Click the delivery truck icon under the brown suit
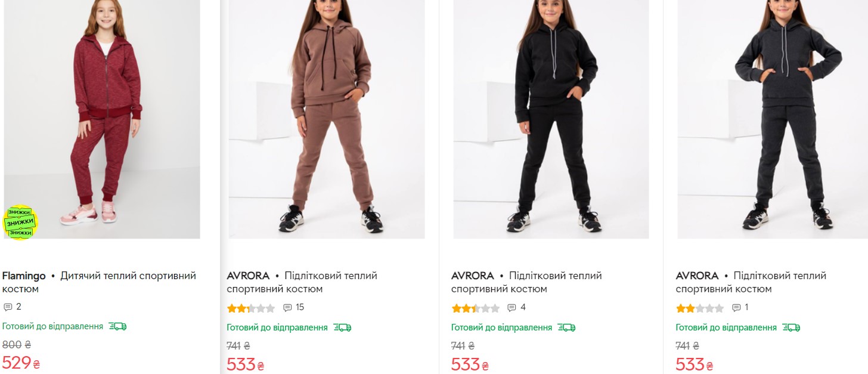The width and height of the screenshot is (868, 374). [342, 327]
